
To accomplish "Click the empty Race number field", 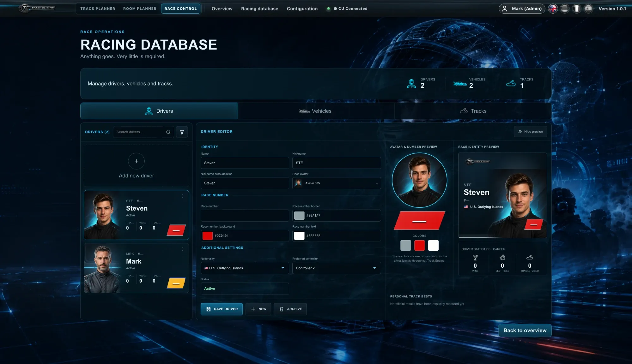I will pos(245,215).
